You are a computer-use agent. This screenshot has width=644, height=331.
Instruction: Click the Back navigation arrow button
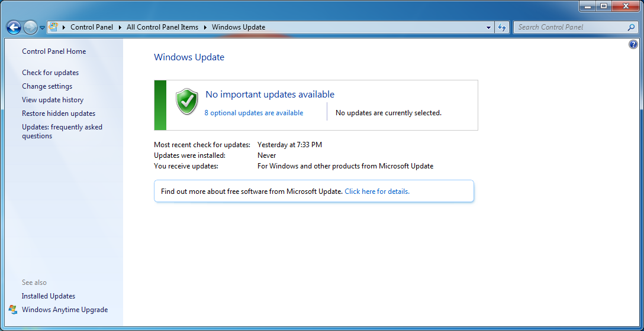coord(14,27)
